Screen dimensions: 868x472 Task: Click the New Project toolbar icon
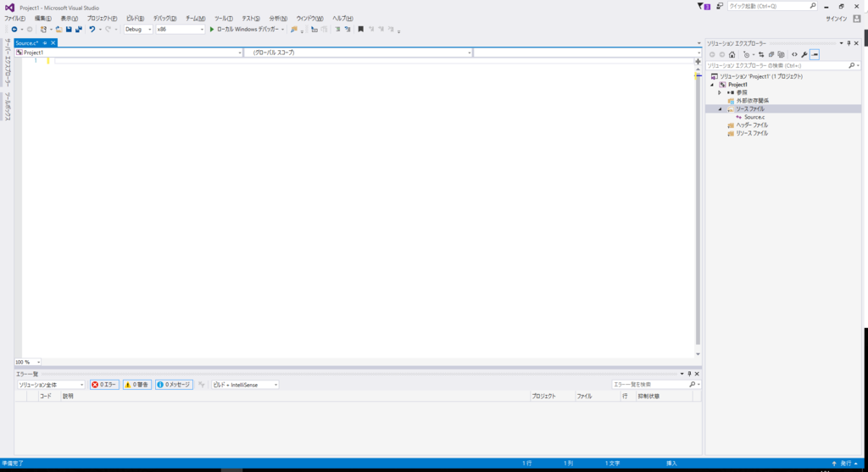(x=43, y=30)
